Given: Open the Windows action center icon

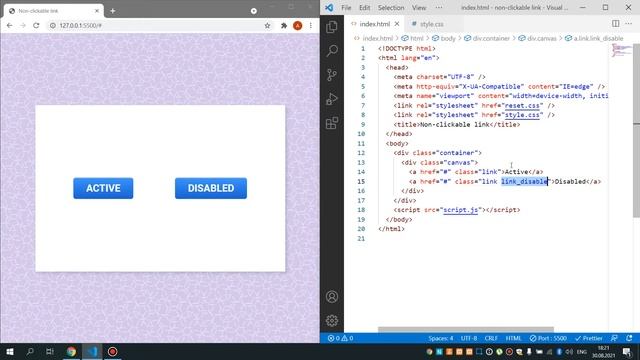Looking at the screenshot, I should coord(627,351).
